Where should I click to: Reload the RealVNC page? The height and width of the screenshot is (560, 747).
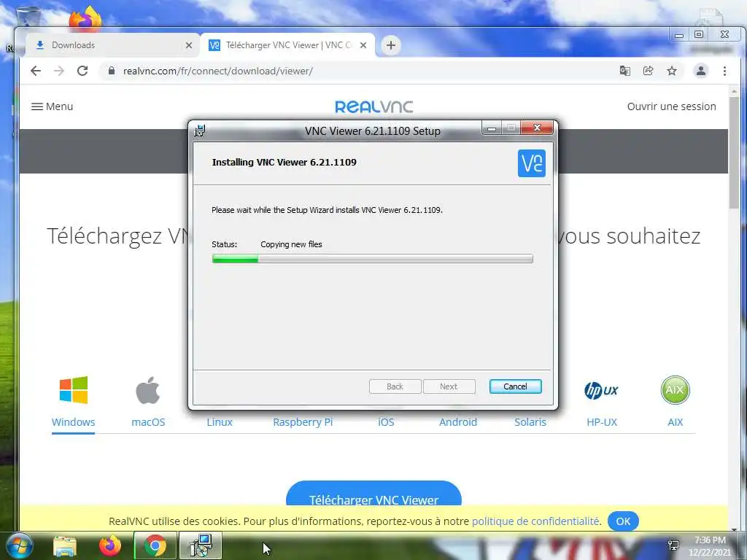coord(82,71)
